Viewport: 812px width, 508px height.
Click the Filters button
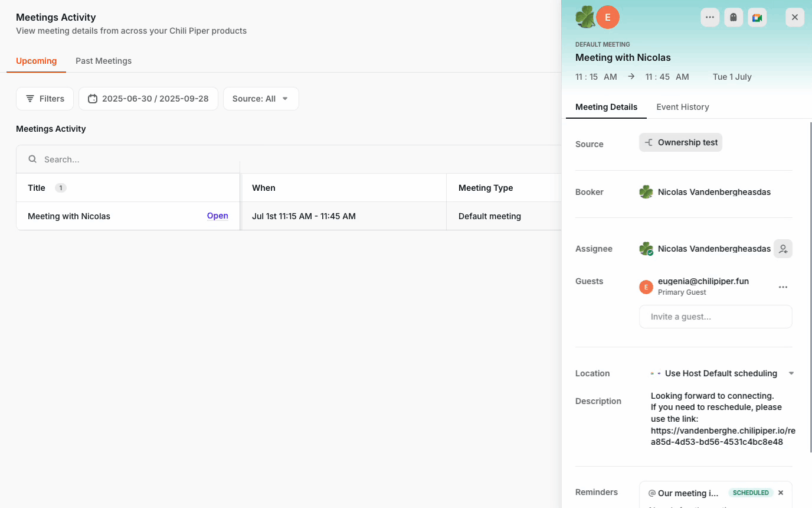point(45,99)
